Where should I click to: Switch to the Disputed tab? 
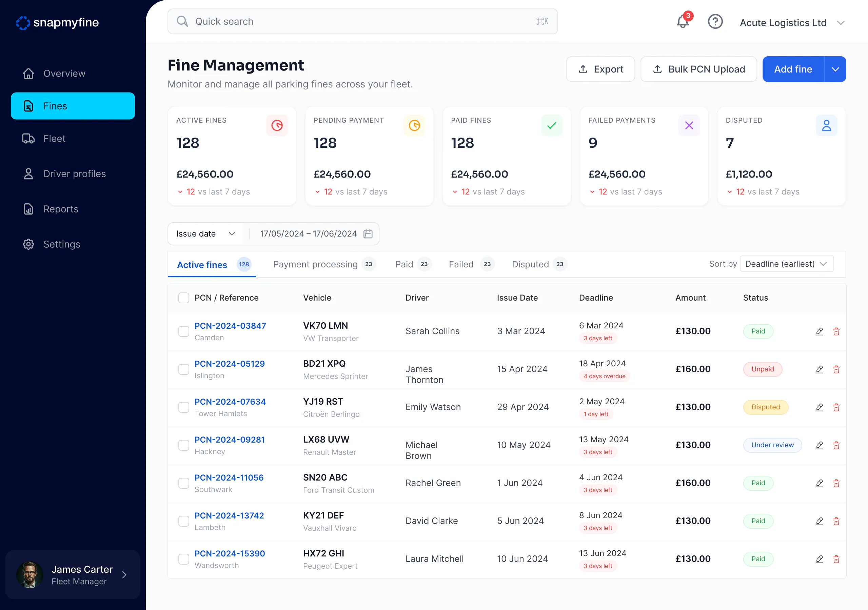pos(539,264)
